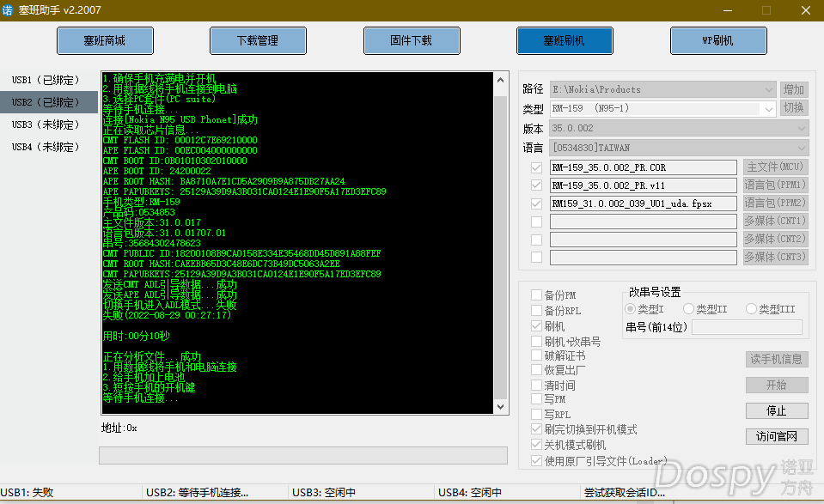Open the 塞班商城 tab
The height and width of the screenshot is (504, 824).
coord(105,40)
